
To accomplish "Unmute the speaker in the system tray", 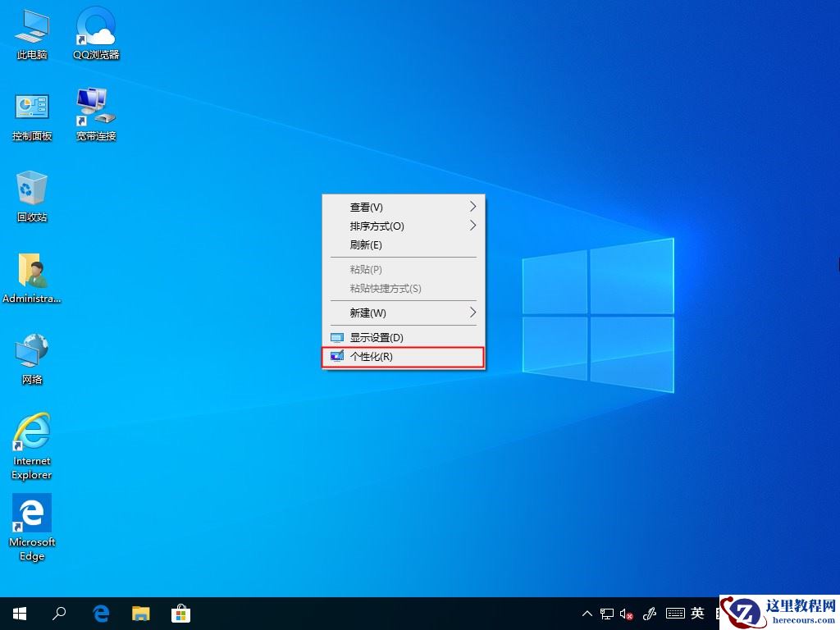I will point(626,613).
